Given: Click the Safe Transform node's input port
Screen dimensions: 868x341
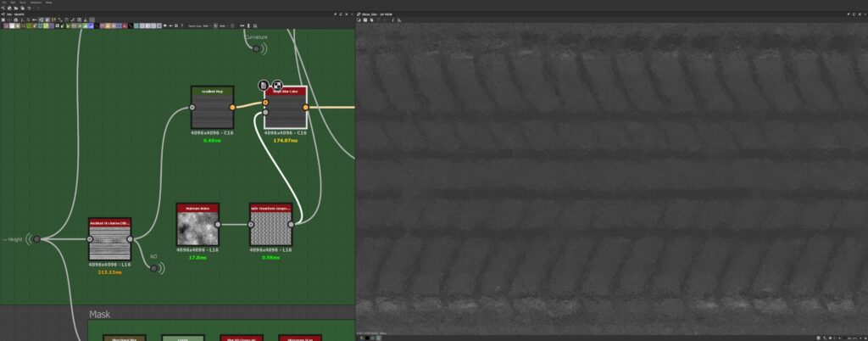Looking at the screenshot, I should (x=251, y=224).
